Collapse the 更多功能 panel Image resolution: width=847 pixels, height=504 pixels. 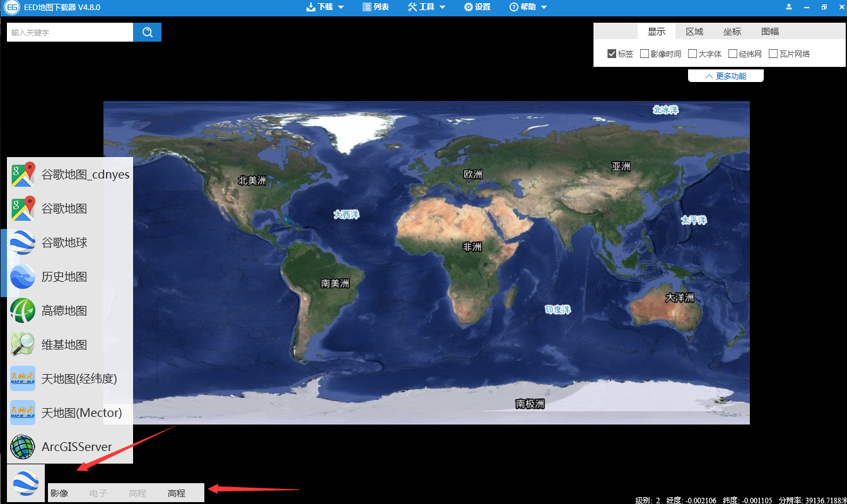pyautogui.click(x=726, y=76)
